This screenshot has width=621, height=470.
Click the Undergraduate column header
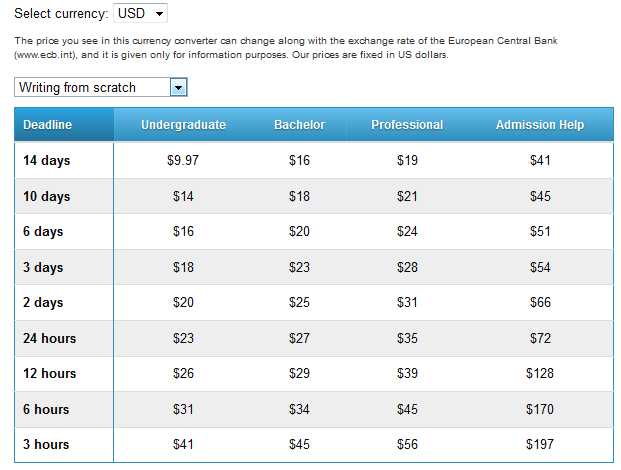183,125
